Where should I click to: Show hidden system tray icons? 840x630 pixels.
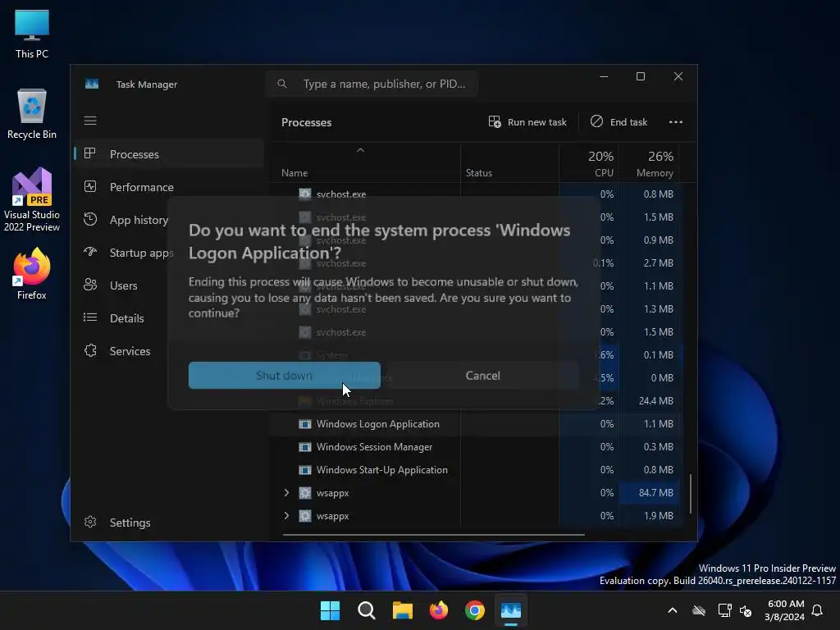(x=673, y=610)
